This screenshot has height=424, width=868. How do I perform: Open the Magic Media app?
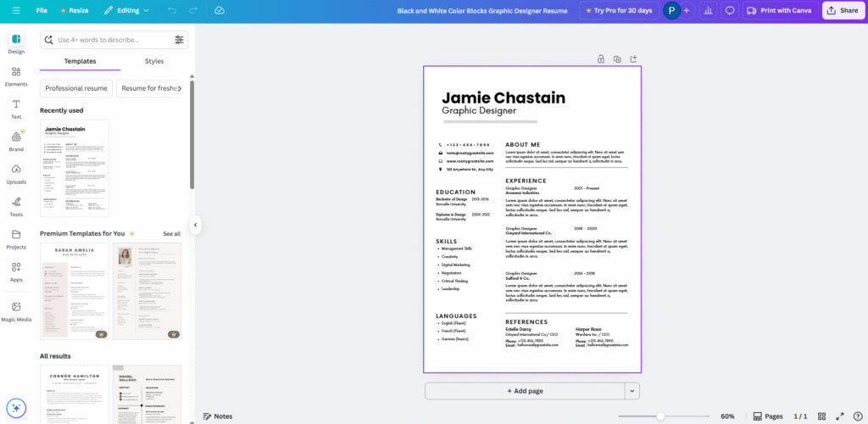click(x=16, y=310)
